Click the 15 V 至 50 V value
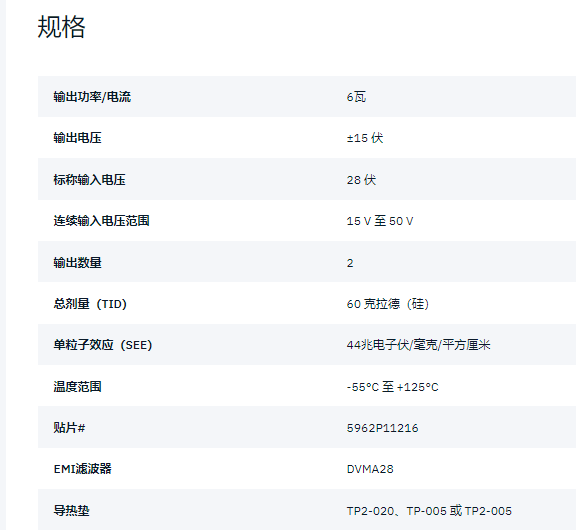Image resolution: width=576 pixels, height=530 pixels. [380, 221]
